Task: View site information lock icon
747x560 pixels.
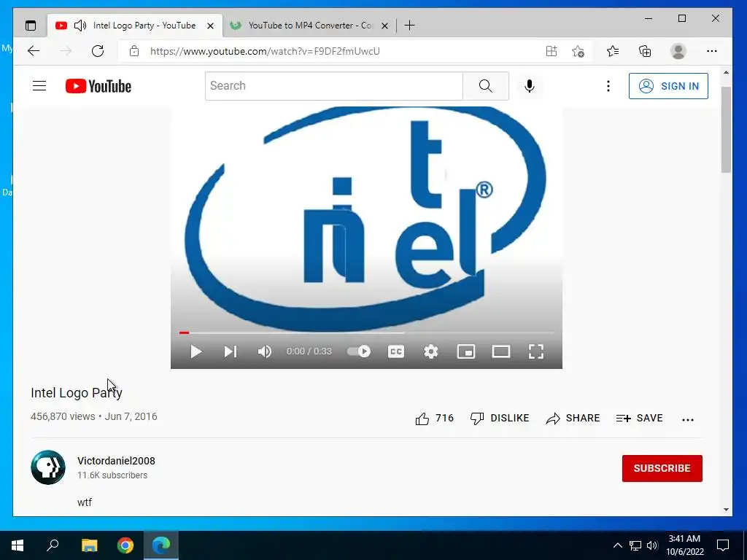Action: tap(134, 51)
